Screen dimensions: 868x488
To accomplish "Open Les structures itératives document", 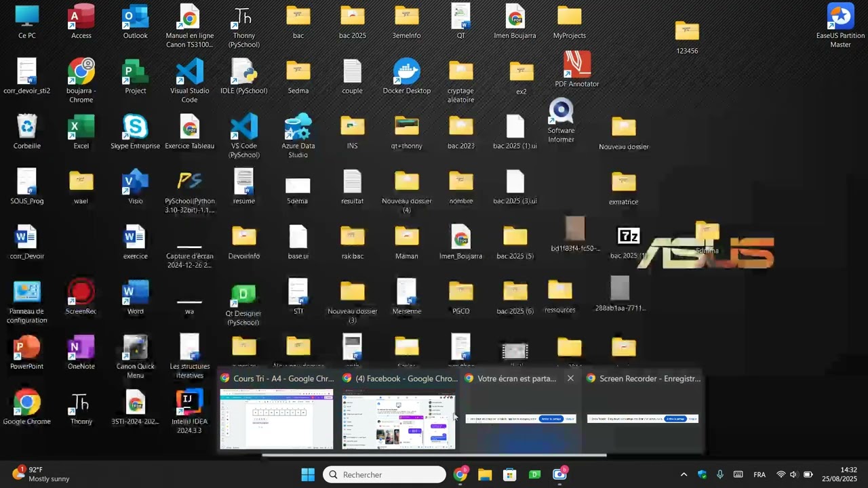I will click(190, 357).
